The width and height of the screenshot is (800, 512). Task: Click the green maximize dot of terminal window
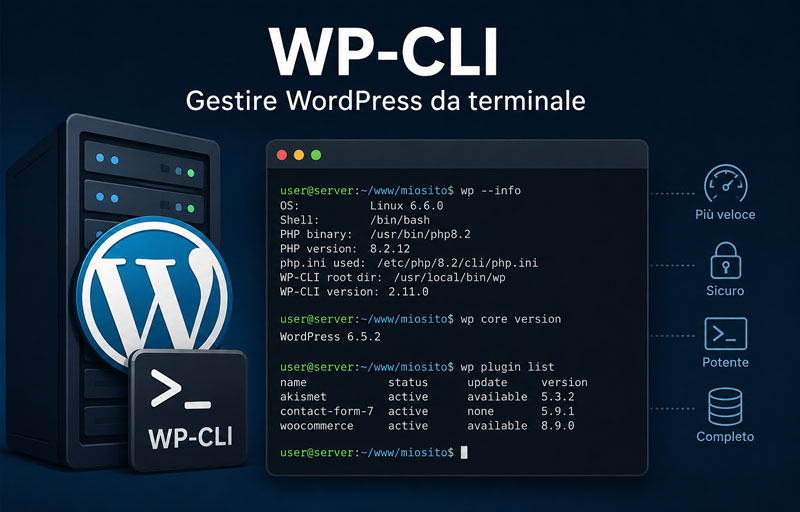click(x=316, y=155)
